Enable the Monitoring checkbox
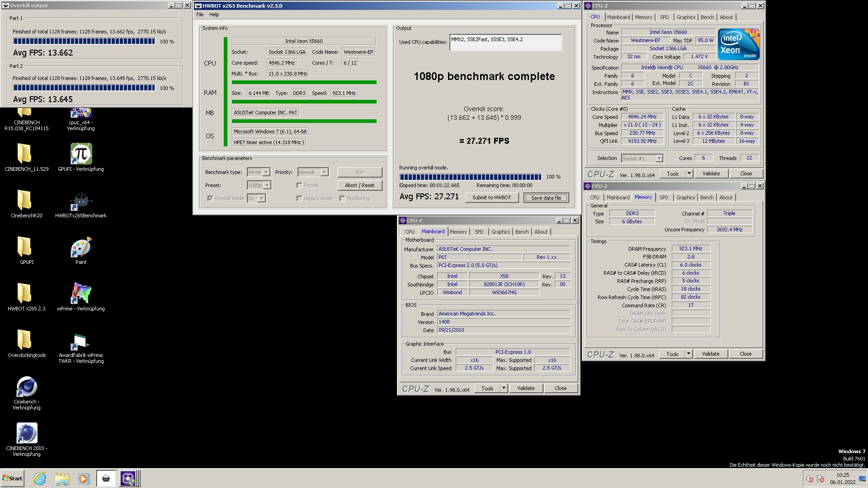868x488 pixels. pyautogui.click(x=342, y=198)
